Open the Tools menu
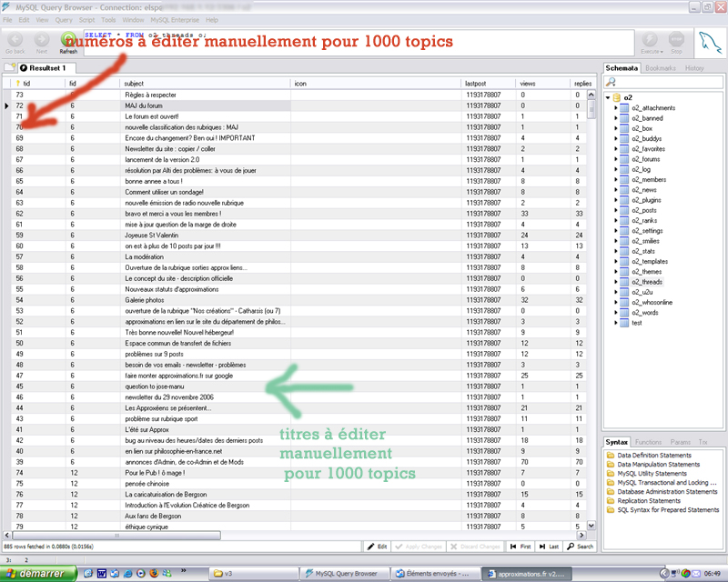The image size is (728, 582). click(x=108, y=20)
